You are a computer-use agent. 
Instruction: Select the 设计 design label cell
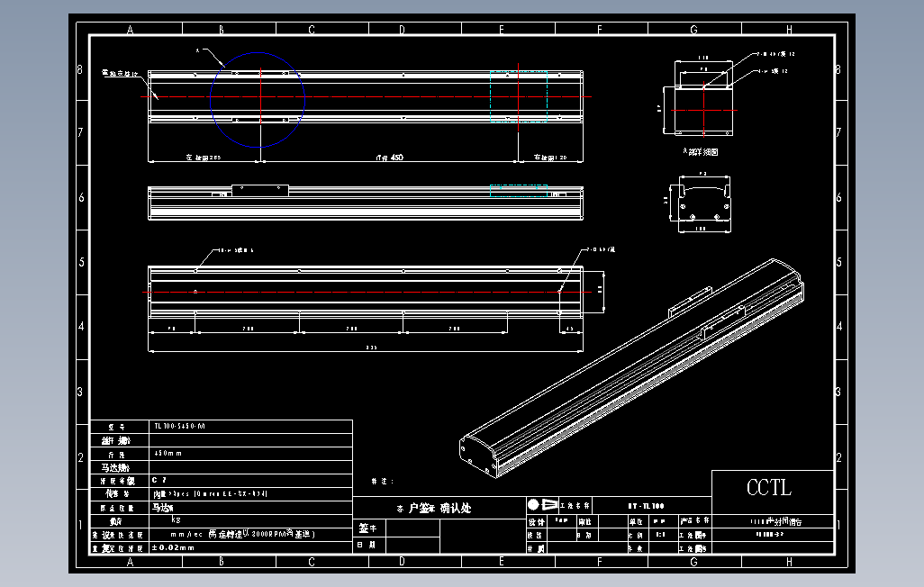tap(536, 521)
